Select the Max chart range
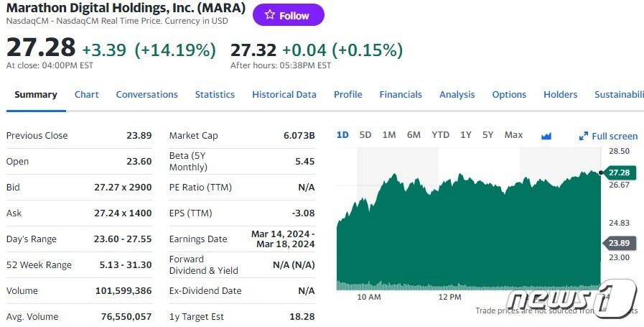Image resolution: width=644 pixels, height=327 pixels. click(513, 135)
